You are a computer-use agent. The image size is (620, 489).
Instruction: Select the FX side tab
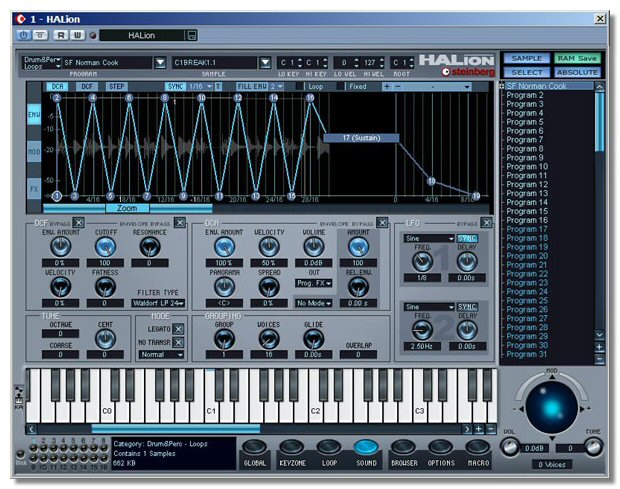click(34, 189)
